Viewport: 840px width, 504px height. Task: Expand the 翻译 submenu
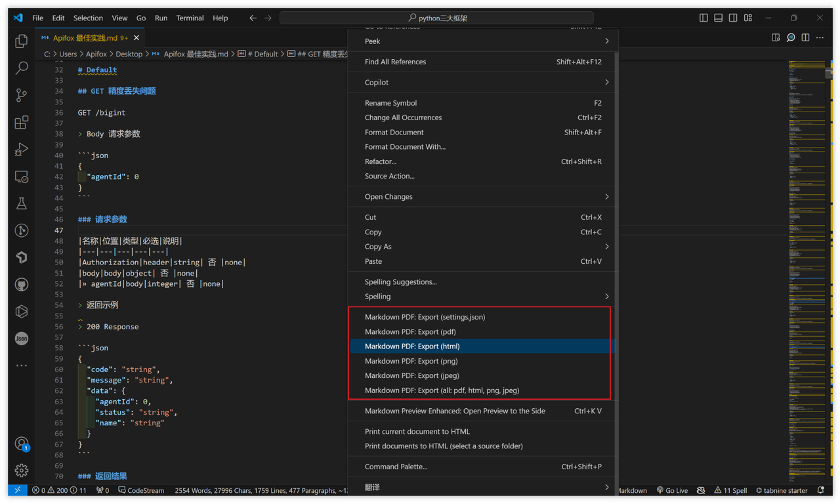tap(481, 487)
